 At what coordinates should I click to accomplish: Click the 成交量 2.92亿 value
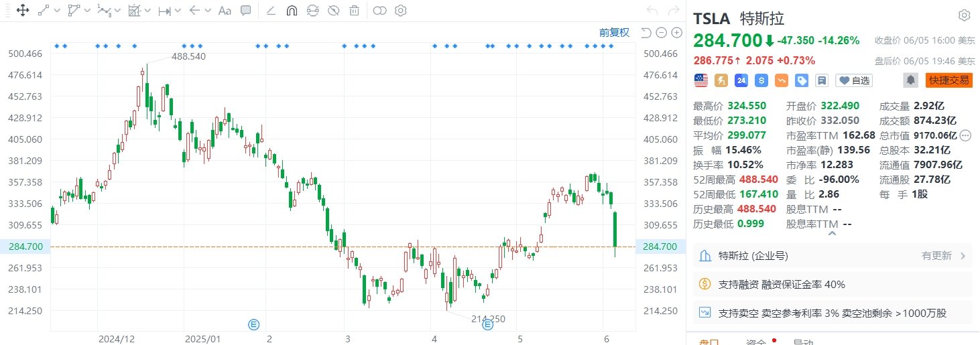[930, 106]
